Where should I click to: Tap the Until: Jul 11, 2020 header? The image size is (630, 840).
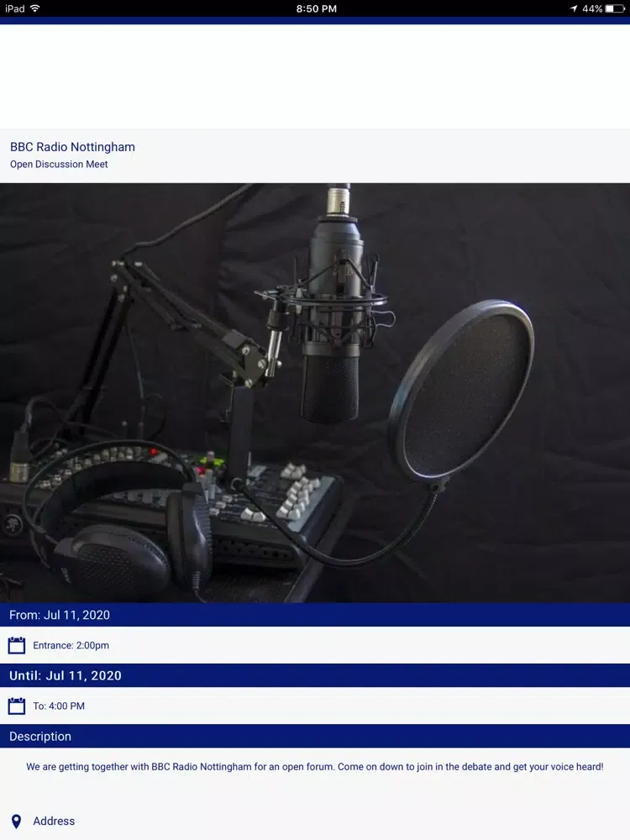(x=66, y=675)
